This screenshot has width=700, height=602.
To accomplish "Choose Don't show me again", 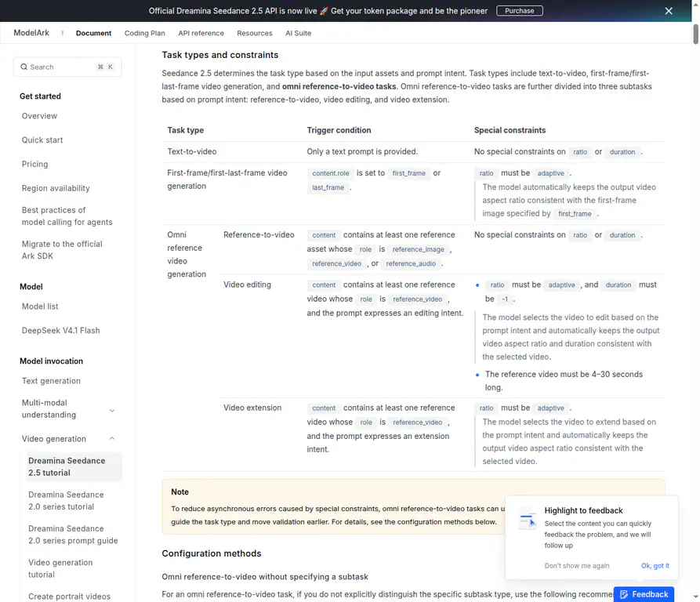I will 577,565.
